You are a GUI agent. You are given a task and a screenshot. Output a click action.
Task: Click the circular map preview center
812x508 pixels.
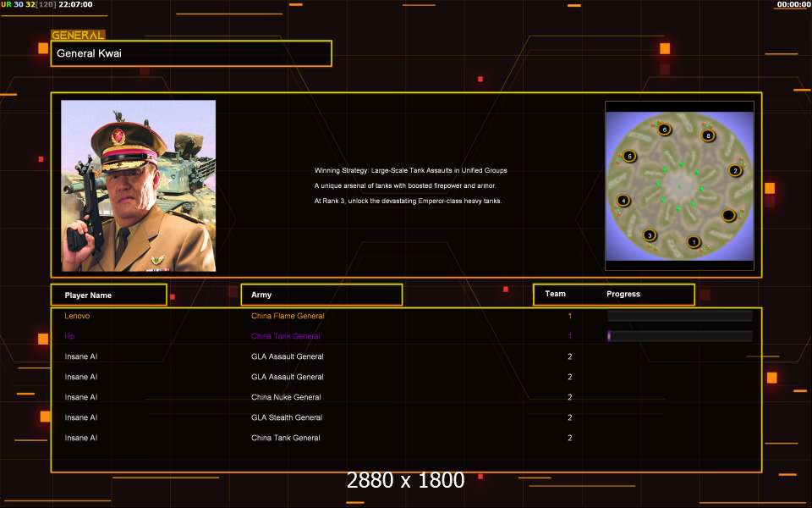(679, 186)
